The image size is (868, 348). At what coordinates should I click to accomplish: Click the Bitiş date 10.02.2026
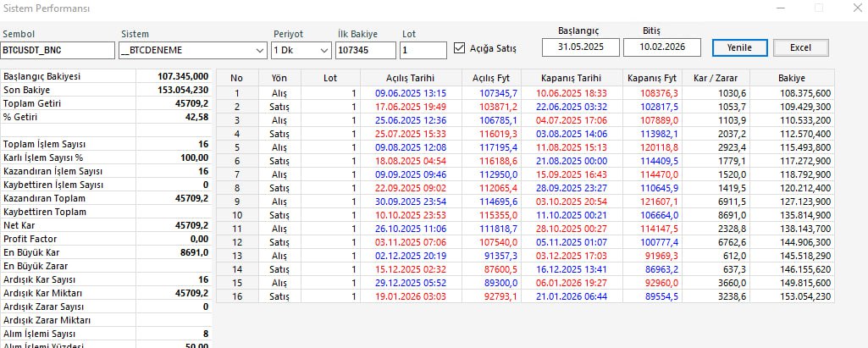(x=662, y=47)
